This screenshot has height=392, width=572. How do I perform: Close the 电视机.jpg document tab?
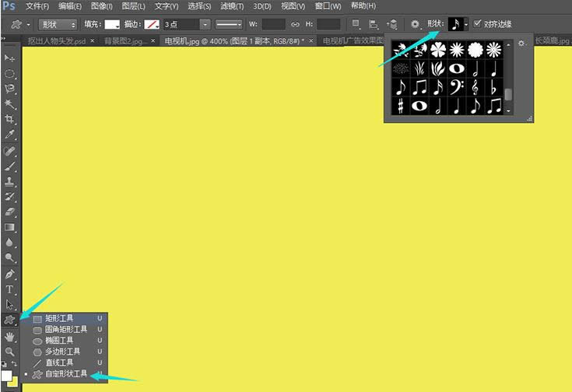pos(311,41)
